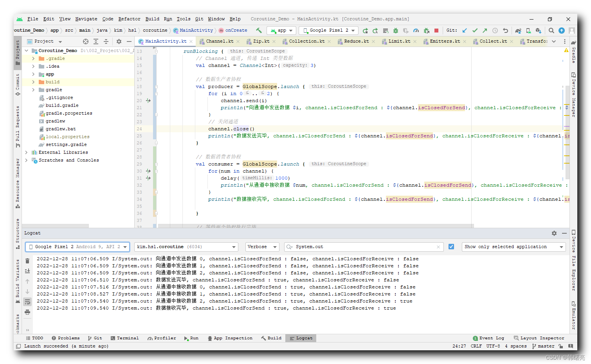Screen dimensions: 591x364
Task: Select settings.gradle in project tree
Action: [66, 144]
